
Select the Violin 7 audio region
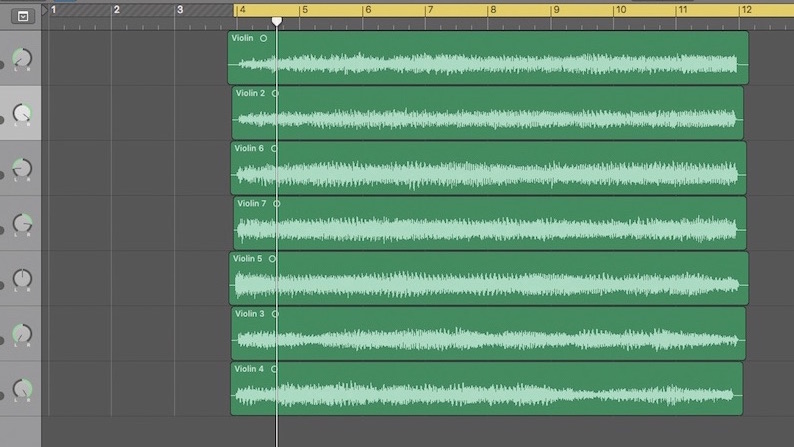point(490,223)
